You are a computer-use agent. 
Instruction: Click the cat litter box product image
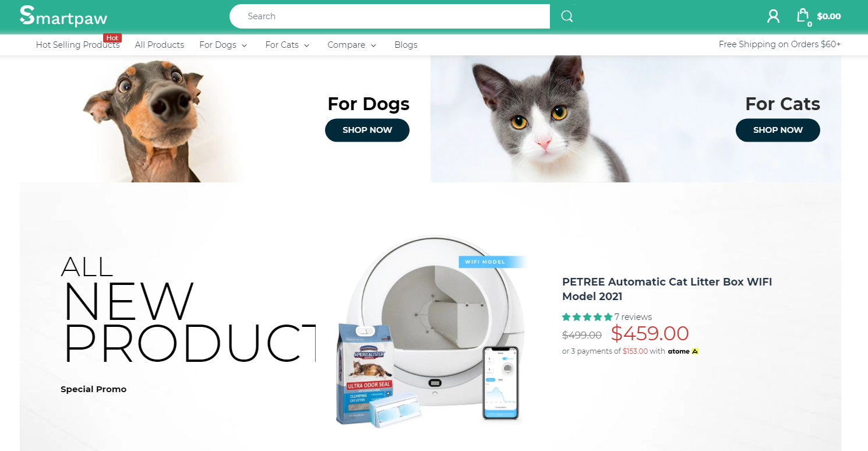432,330
